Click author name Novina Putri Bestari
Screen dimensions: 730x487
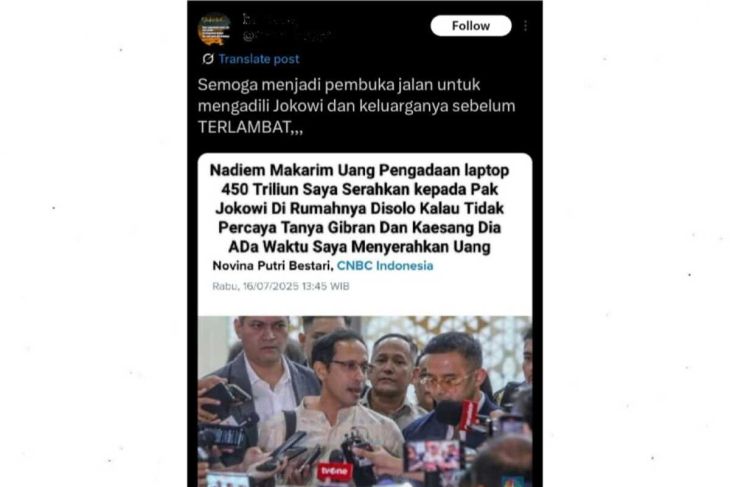(x=272, y=265)
